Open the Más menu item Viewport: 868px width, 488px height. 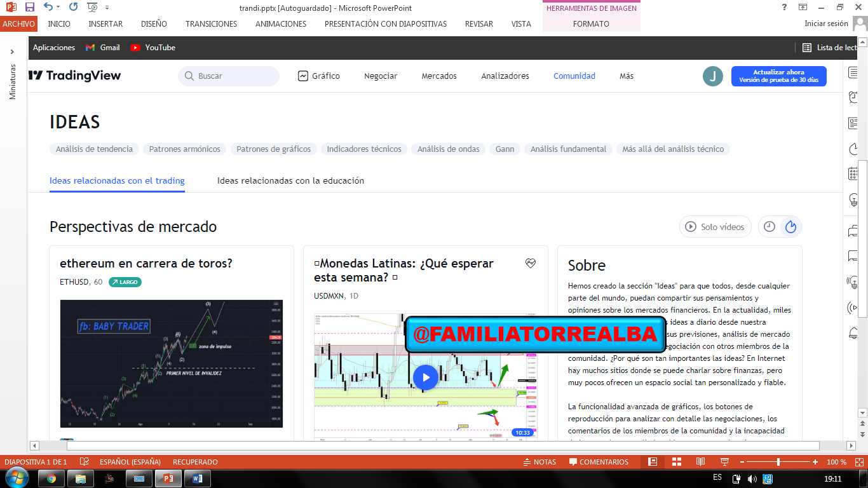[627, 76]
